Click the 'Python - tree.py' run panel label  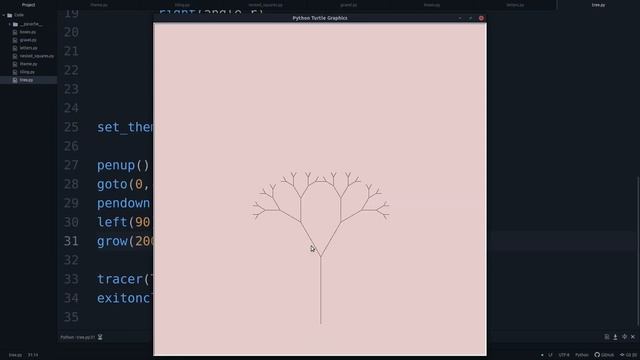tap(78, 337)
